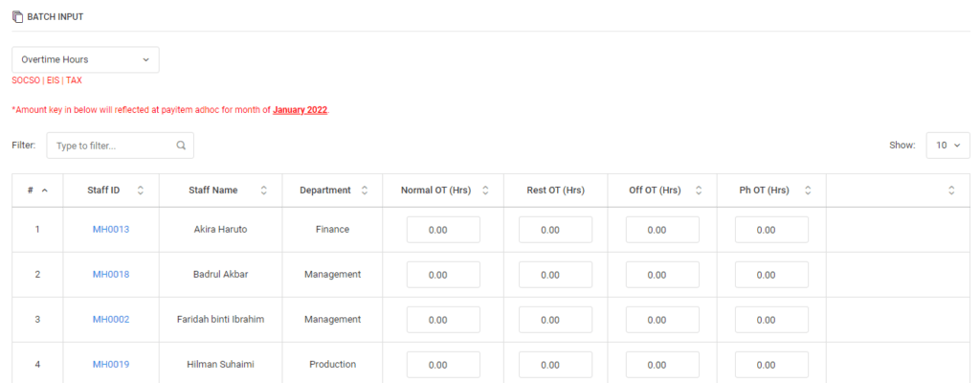980x383 pixels.
Task: Open staff link MH0002
Action: click(111, 319)
